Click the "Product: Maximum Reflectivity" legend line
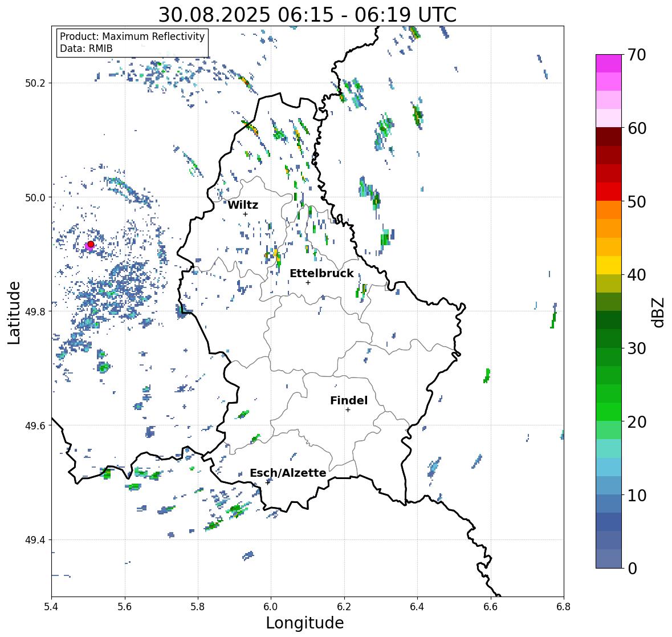 tap(132, 36)
